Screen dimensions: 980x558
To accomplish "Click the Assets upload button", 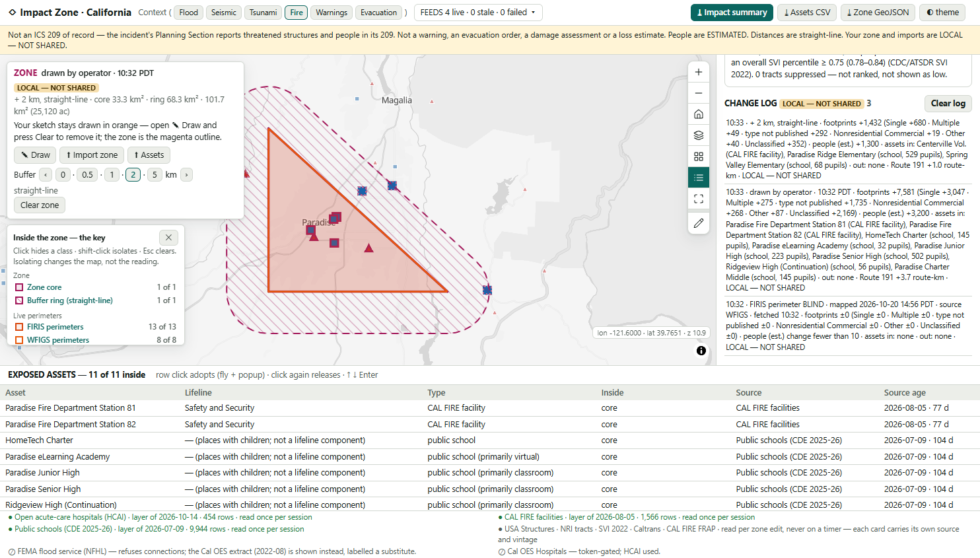I will point(149,155).
